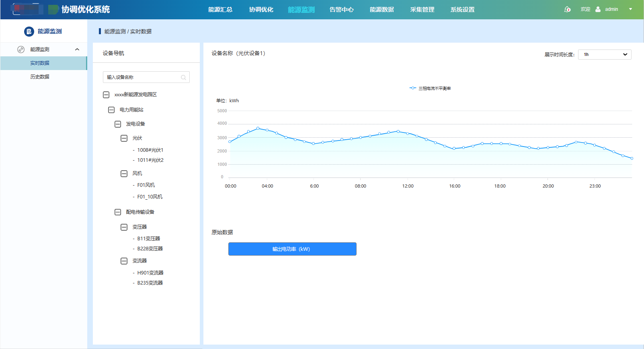644x349 pixels.
Task: Click the 12:00 x-axis label
Action: point(408,186)
